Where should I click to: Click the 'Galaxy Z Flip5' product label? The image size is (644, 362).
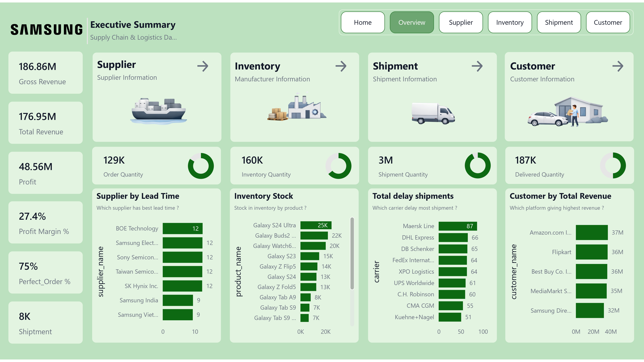278,267
